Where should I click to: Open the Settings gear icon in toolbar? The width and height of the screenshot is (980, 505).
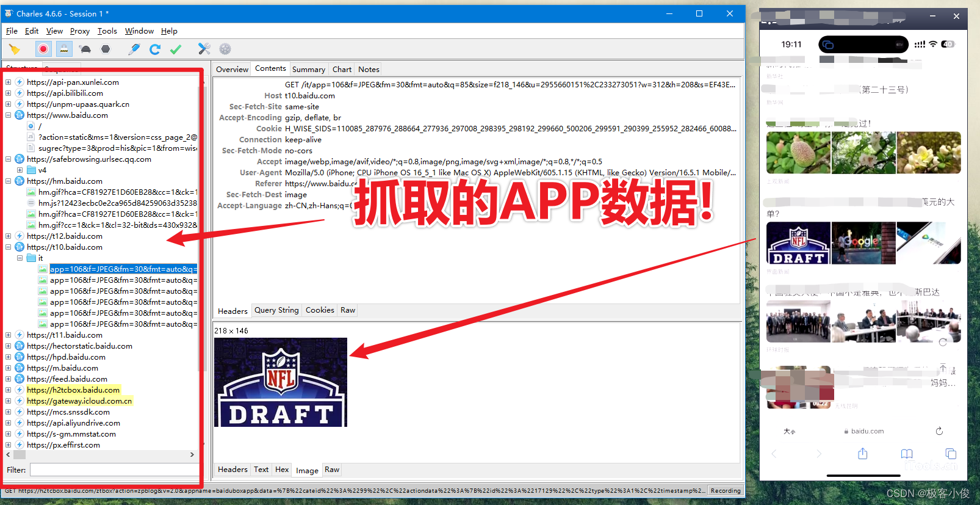(x=225, y=49)
